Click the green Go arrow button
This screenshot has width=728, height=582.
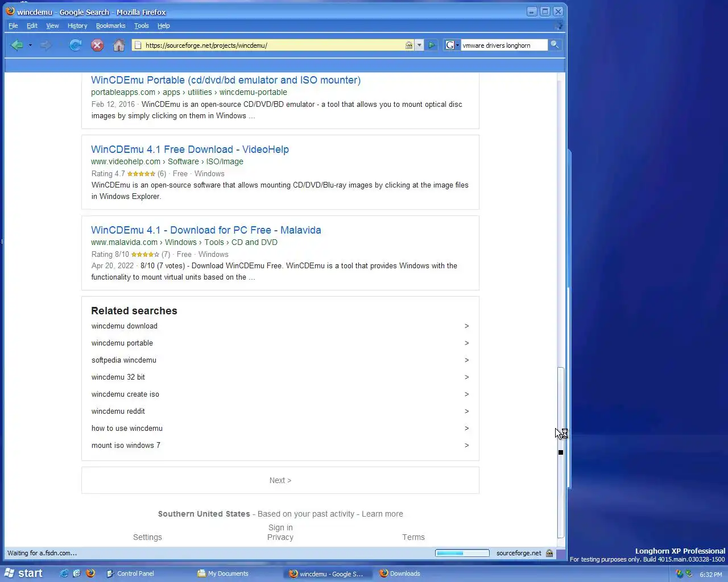tap(432, 45)
